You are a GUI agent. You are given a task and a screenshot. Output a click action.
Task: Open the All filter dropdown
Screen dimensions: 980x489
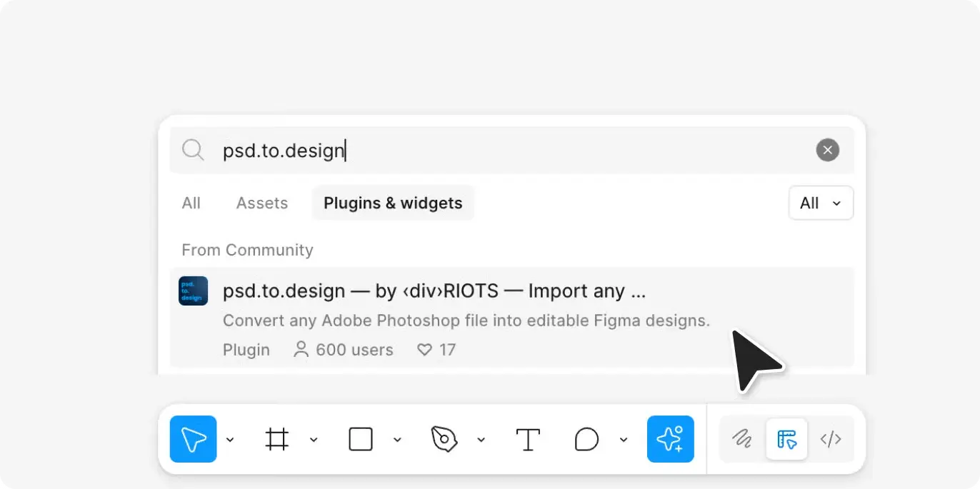click(821, 203)
